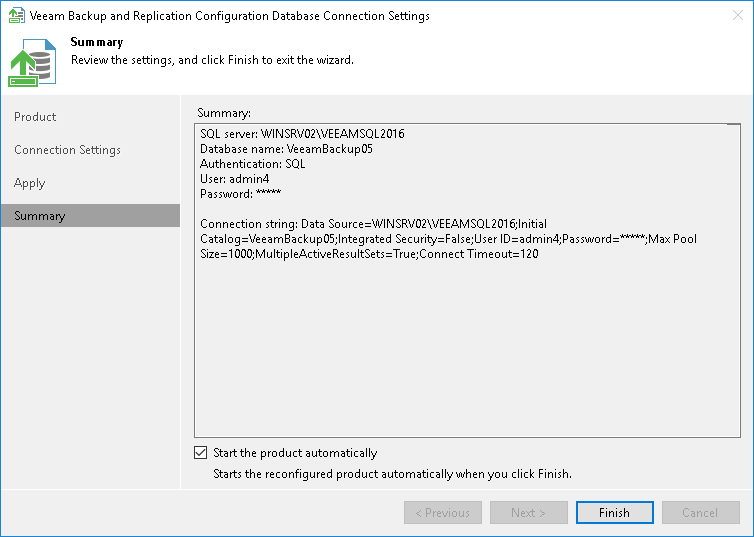Toggle Start the product automatically checkbox
Screen dimensions: 754x537
[201, 452]
